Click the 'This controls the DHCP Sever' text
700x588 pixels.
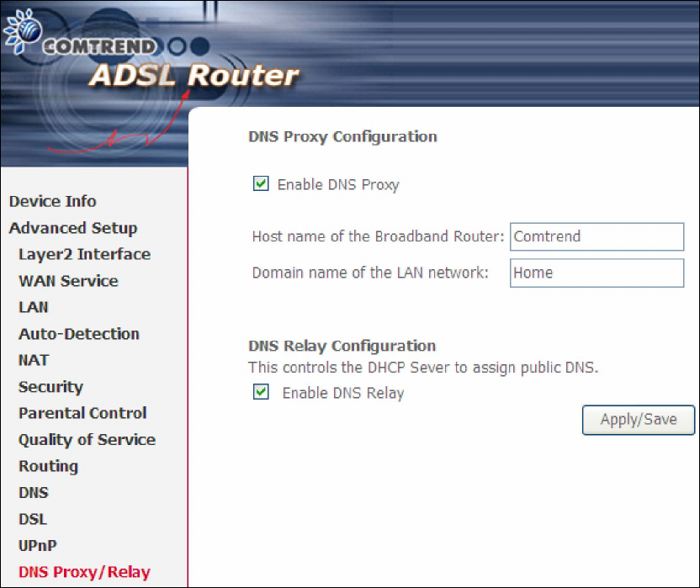422,368
